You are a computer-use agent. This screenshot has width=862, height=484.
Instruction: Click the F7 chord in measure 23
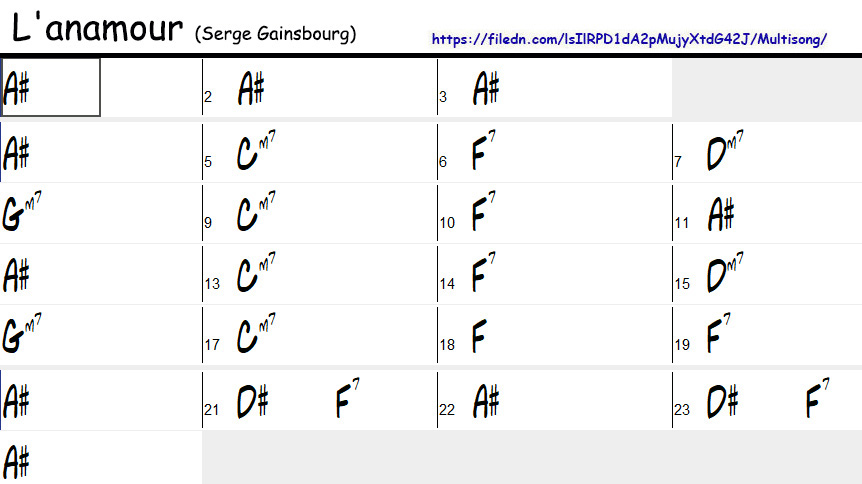click(x=818, y=400)
